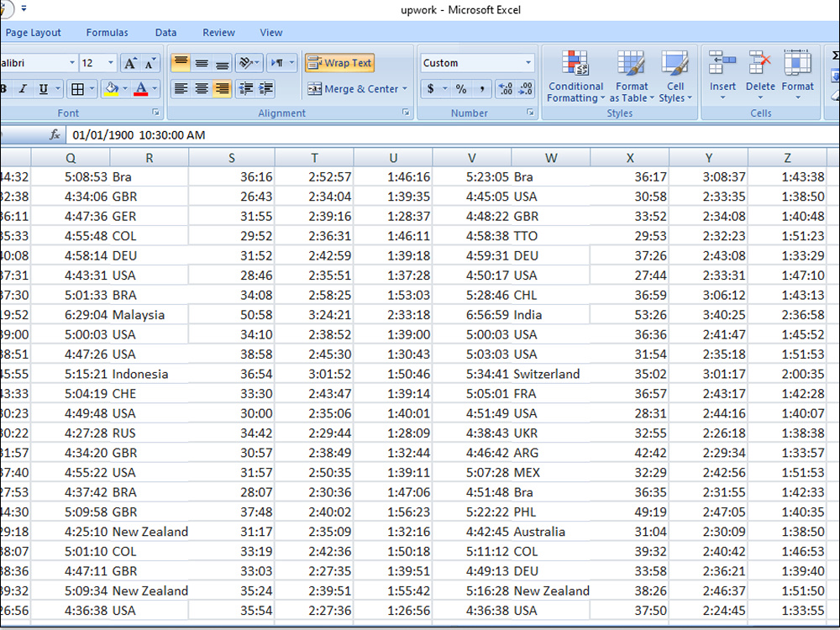Open the Fill Color dropdown arrow

125,89
